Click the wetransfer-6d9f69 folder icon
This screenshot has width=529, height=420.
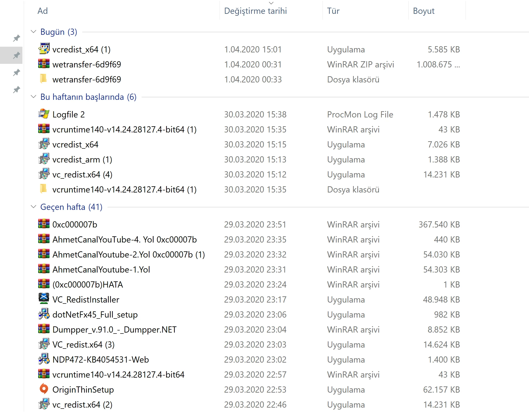coord(43,79)
